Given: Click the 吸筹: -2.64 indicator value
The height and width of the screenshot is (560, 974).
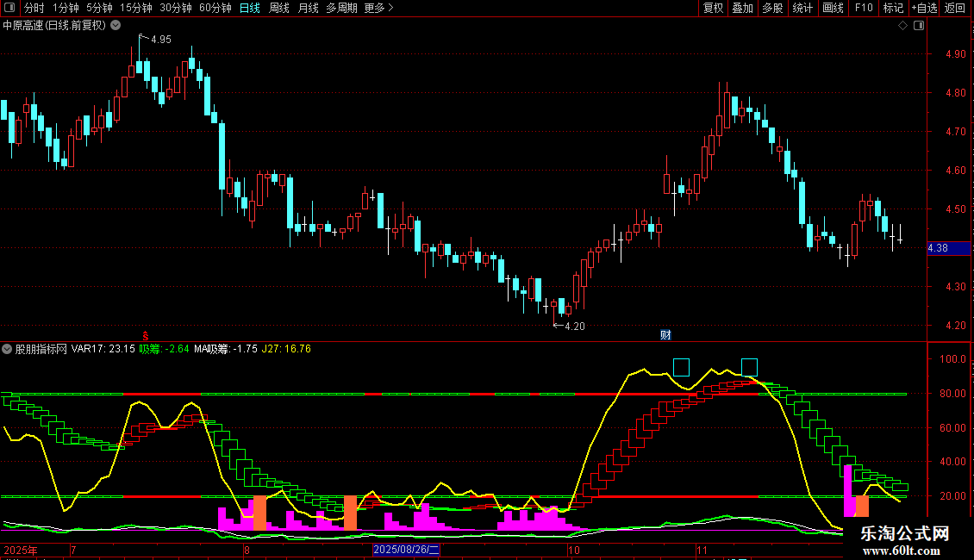Looking at the screenshot, I should (164, 349).
